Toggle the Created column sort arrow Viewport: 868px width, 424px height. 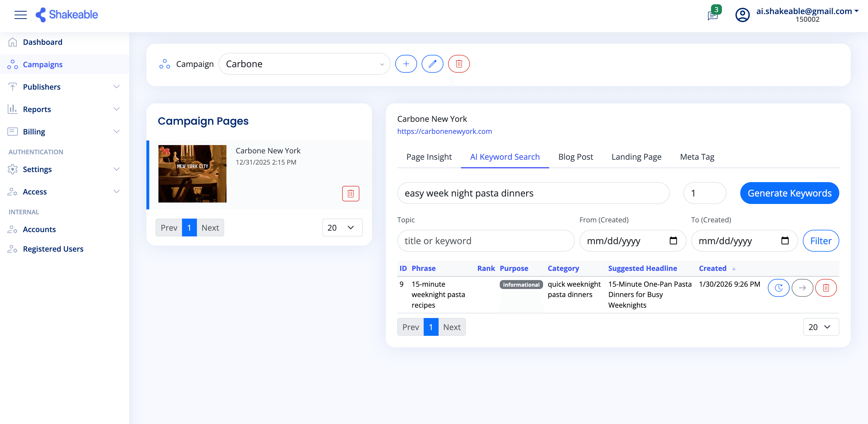735,269
